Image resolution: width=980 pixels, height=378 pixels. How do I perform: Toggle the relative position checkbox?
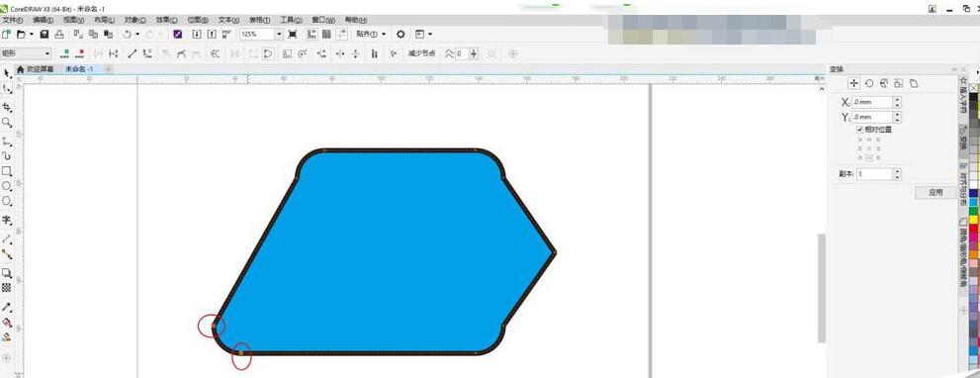[860, 130]
